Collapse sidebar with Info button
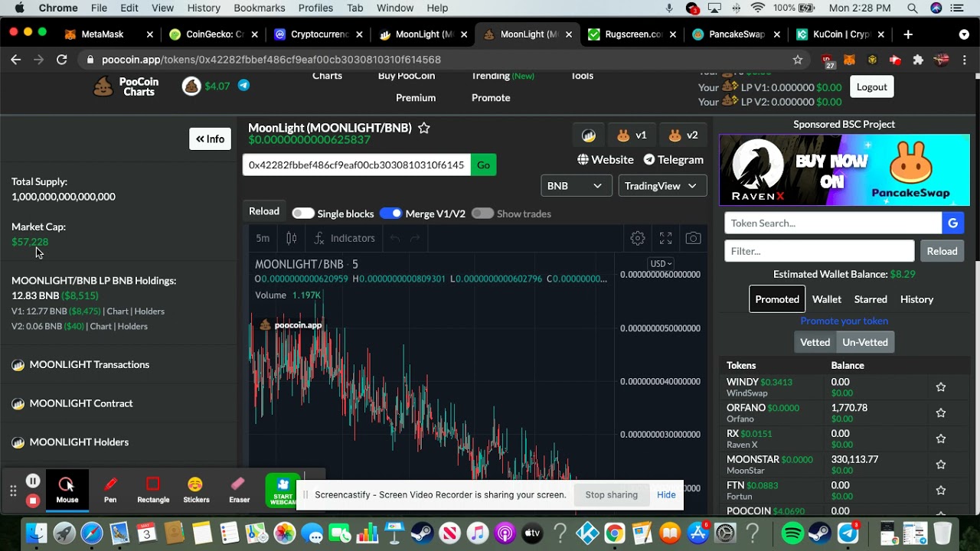Screen dimensions: 980x551 click(x=210, y=139)
